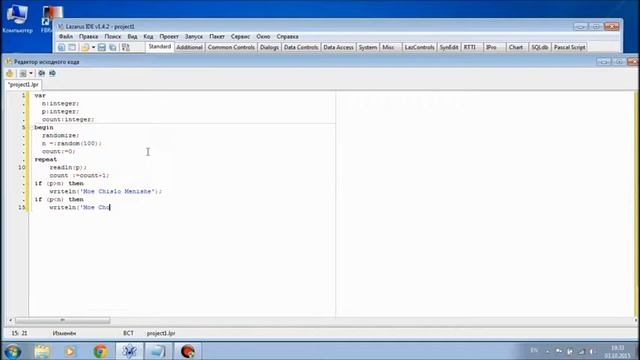This screenshot has width=640, height=360.
Task: Open the Правка menu
Action: (x=88, y=37)
